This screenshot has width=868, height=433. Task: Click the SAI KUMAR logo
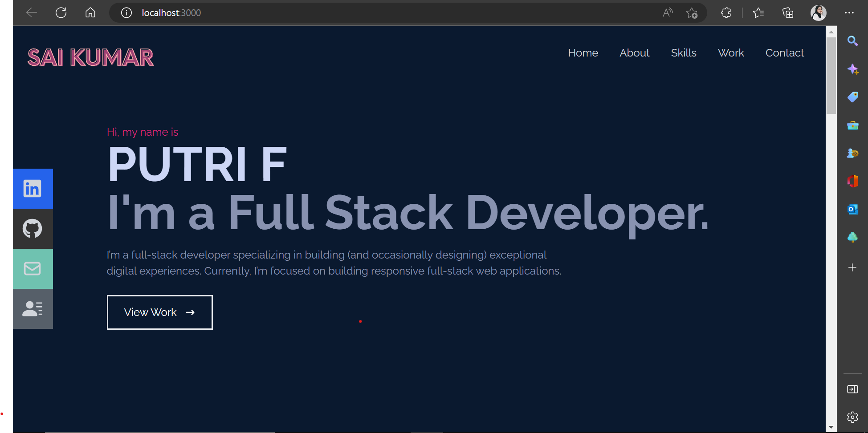90,57
